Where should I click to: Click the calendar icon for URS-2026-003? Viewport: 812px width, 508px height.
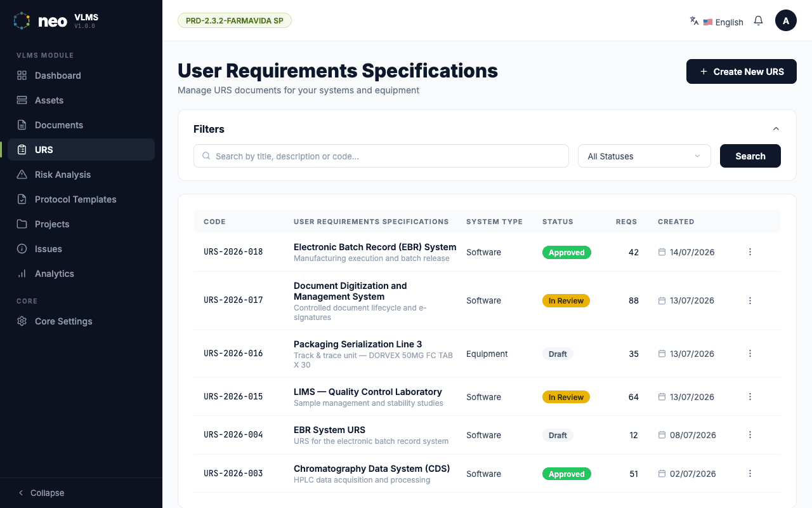click(x=662, y=474)
